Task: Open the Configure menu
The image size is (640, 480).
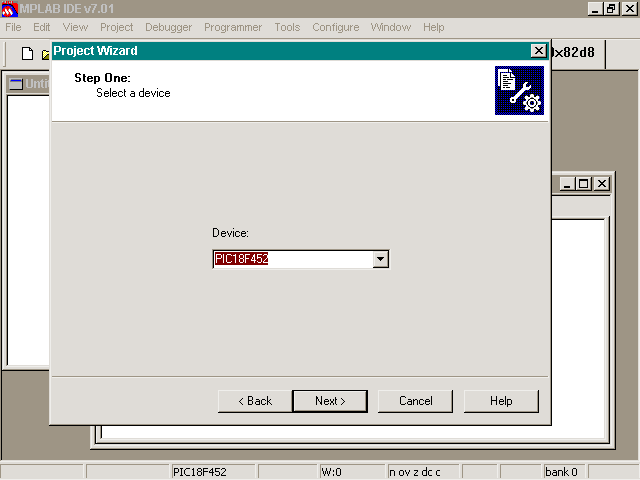Action: pyautogui.click(x=336, y=27)
